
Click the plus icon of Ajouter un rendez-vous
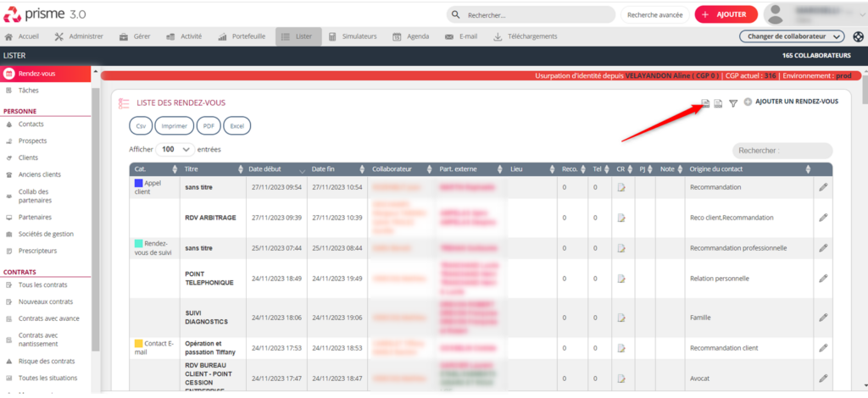point(747,102)
